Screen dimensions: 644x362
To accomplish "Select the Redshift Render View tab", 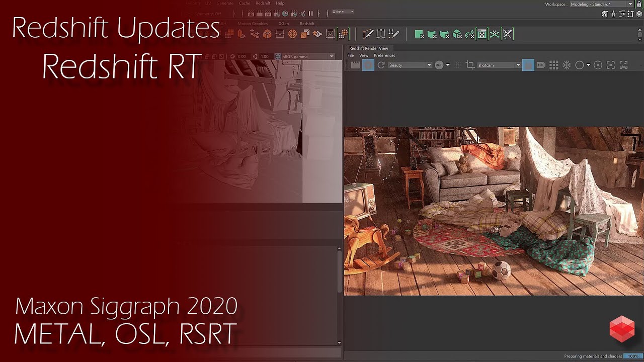I will pos(369,48).
